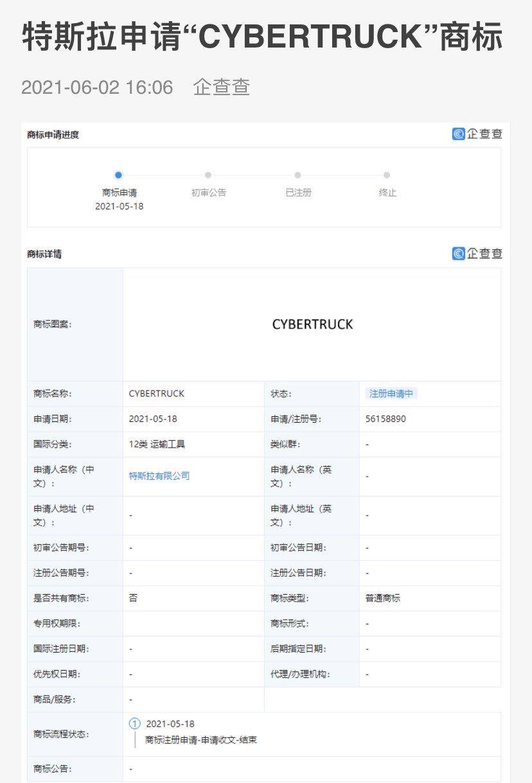Viewport: 532px width, 783px height.
Task: Click the 初审公告 progress dot
Action: tap(208, 175)
